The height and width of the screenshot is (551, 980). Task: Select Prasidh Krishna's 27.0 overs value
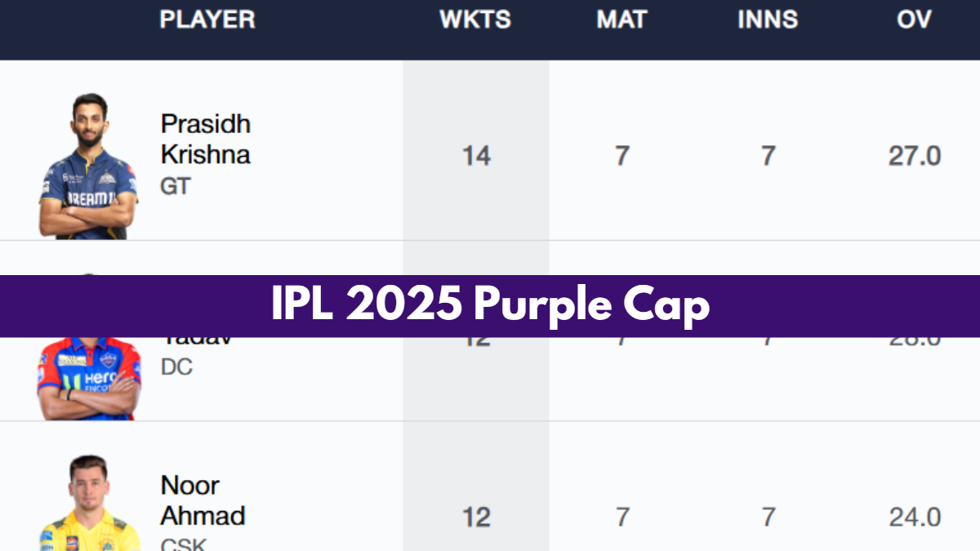(915, 155)
